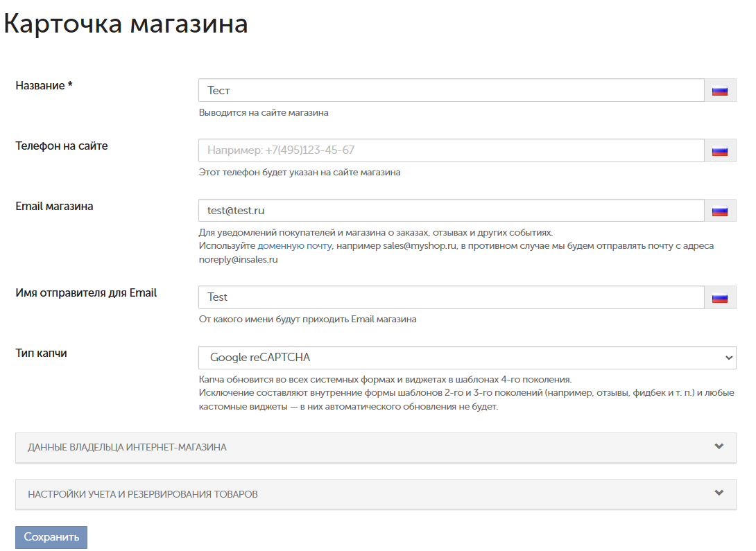The width and height of the screenshot is (756, 551).
Task: Click the Название * label
Action: coord(44,85)
